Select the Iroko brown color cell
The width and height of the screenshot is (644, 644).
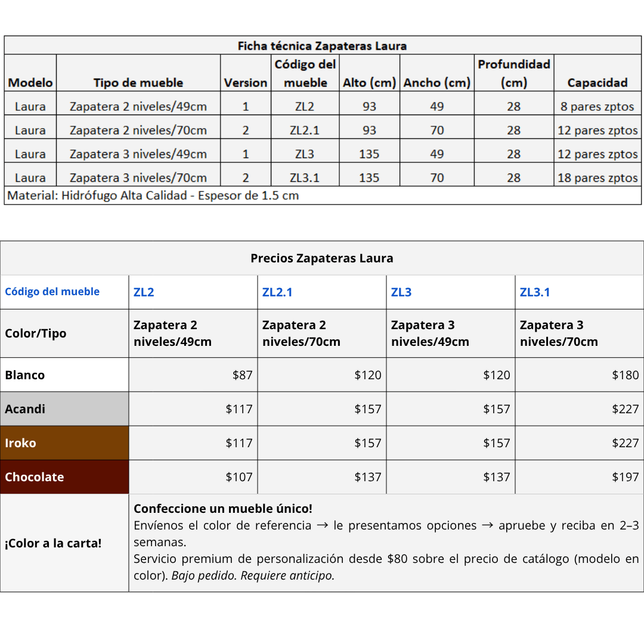point(64,443)
